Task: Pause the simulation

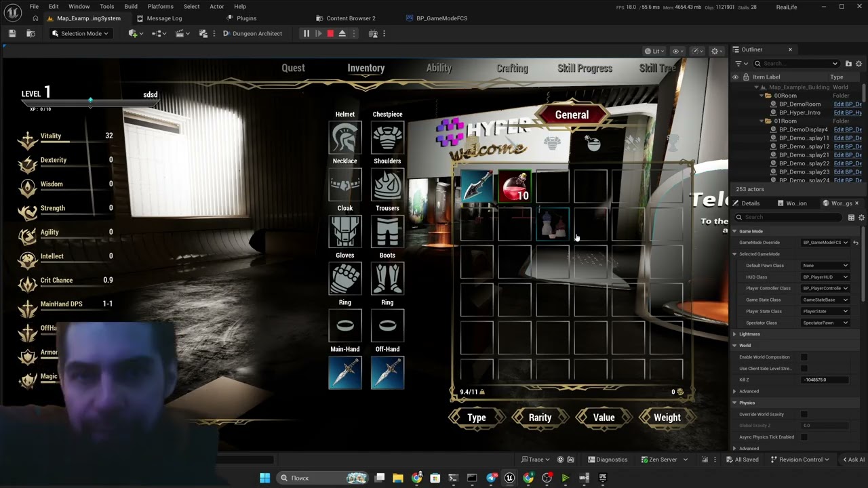Action: 306,33
